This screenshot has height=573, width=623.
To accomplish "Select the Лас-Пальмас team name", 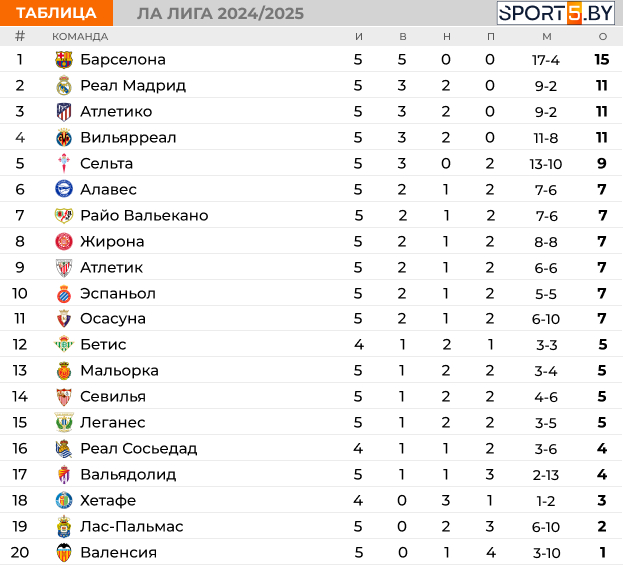I will click(x=132, y=527).
